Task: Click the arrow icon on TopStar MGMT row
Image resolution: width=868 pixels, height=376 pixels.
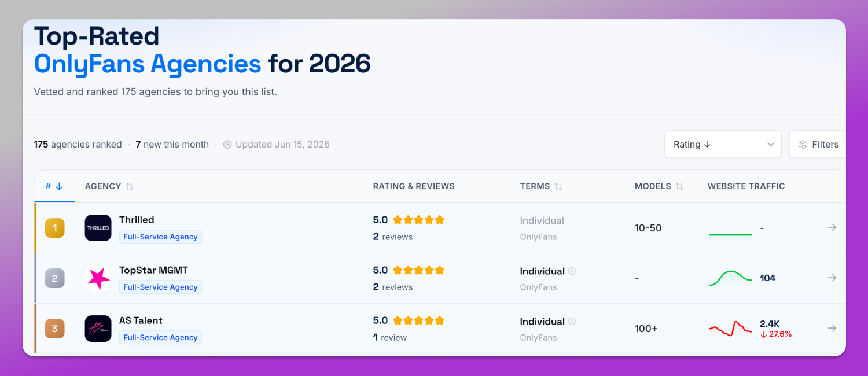Action: (x=832, y=278)
